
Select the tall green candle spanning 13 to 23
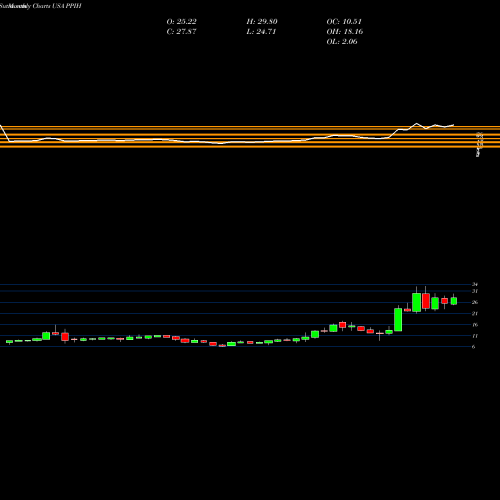click(x=398, y=320)
